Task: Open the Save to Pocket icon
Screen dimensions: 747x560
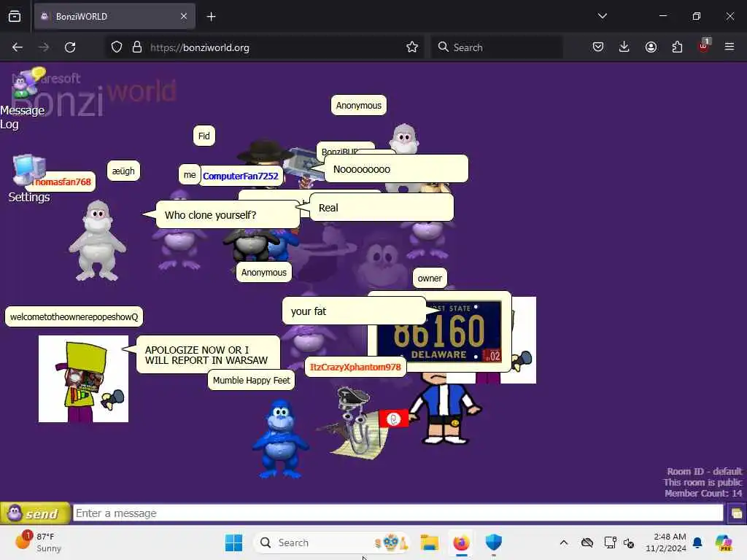Action: [x=598, y=47]
